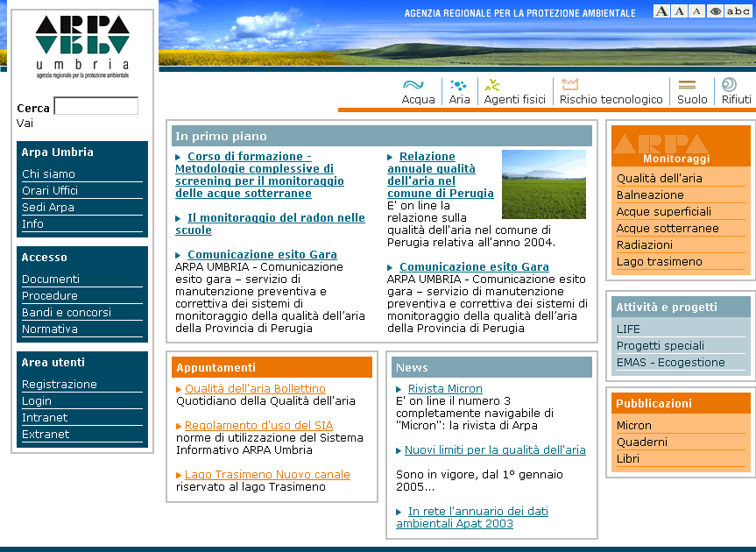Image resolution: width=756 pixels, height=552 pixels.
Task: Open Nuovi limiti per la qualità dell'aria
Action: click(x=495, y=449)
